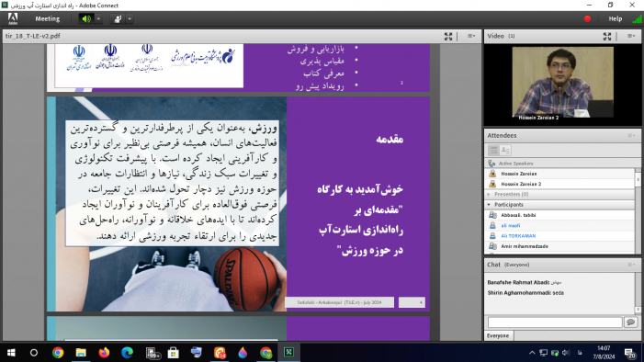Launch Google Chrome from taskbar

[58, 353]
